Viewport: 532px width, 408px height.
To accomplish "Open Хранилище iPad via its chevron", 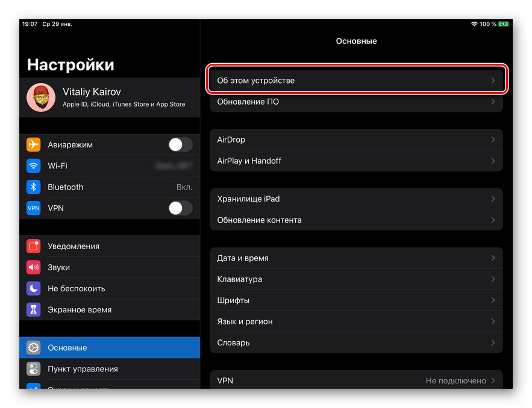I will pos(493,199).
